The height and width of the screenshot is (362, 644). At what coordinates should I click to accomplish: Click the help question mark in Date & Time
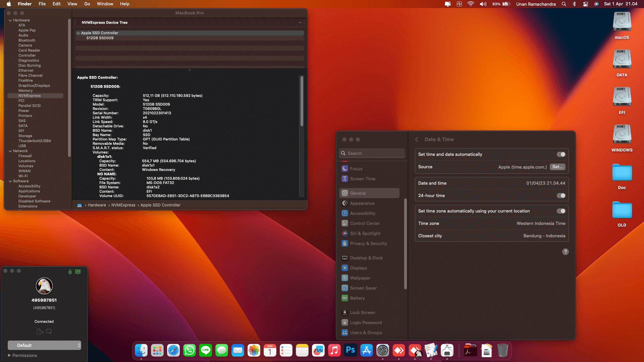[x=566, y=251]
